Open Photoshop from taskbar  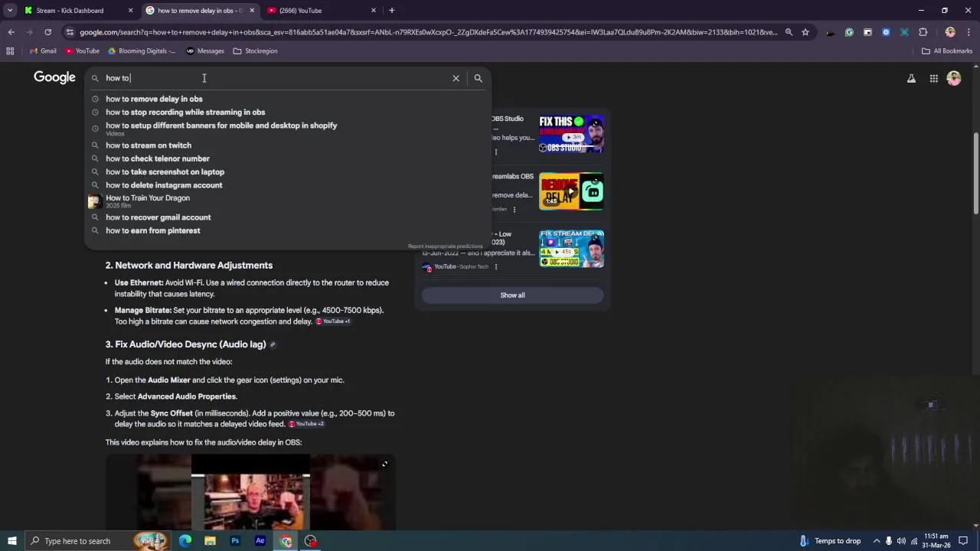pos(235,541)
